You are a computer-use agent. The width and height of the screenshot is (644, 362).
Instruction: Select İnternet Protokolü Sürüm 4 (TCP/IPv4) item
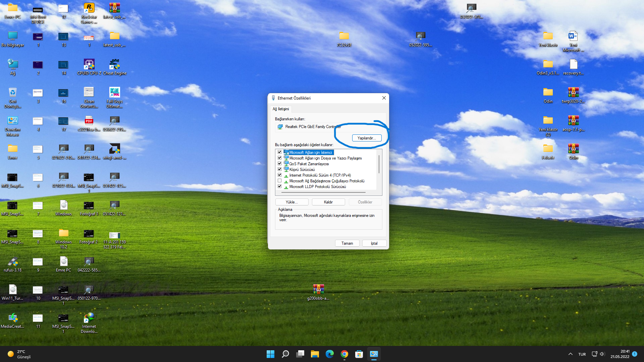pyautogui.click(x=320, y=175)
